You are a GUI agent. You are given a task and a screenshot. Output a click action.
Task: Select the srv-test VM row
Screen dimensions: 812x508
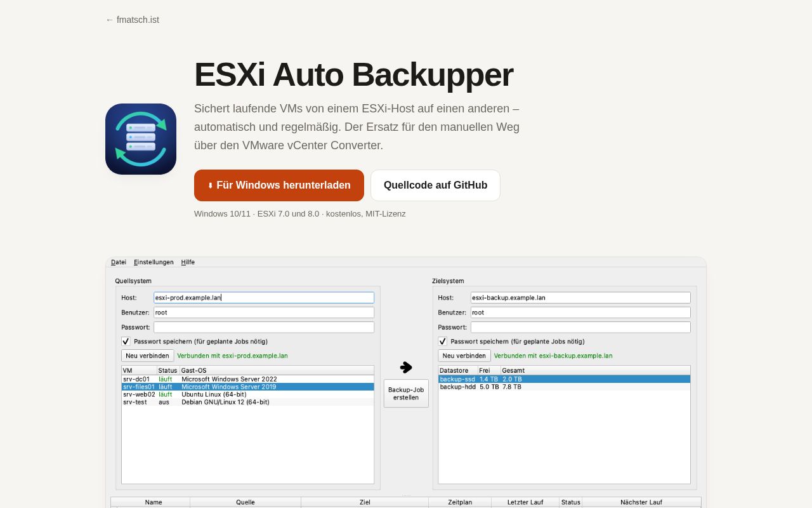tap(247, 402)
